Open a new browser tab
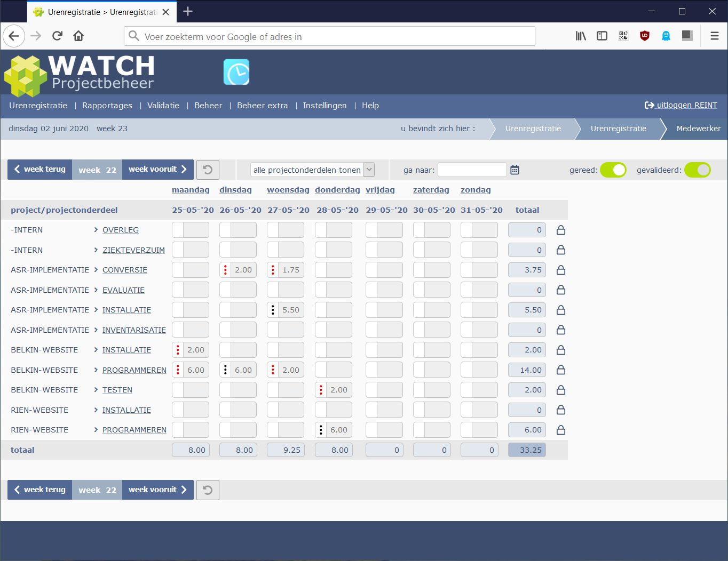This screenshot has width=728, height=561. click(x=188, y=11)
